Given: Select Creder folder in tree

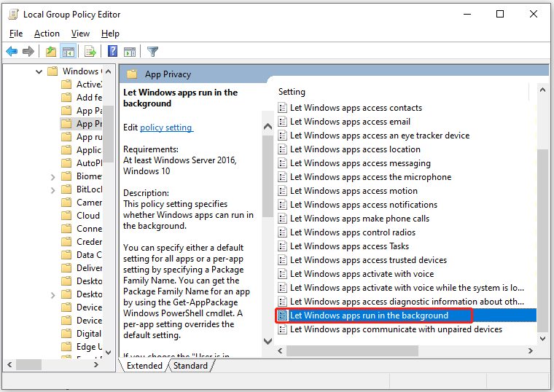Looking at the screenshot, I should click(89, 242).
